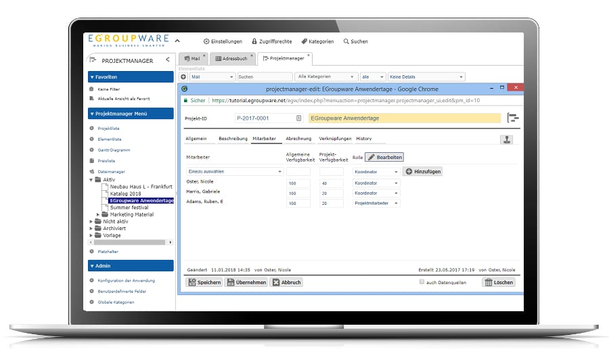Switch to the Abrechnung tab
The height and width of the screenshot is (364, 609).
(x=298, y=139)
